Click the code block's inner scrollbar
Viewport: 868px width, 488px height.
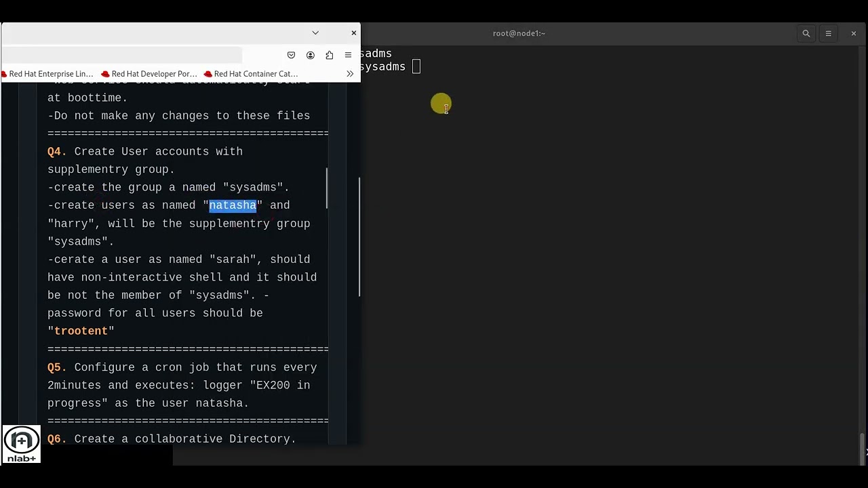[x=326, y=188]
